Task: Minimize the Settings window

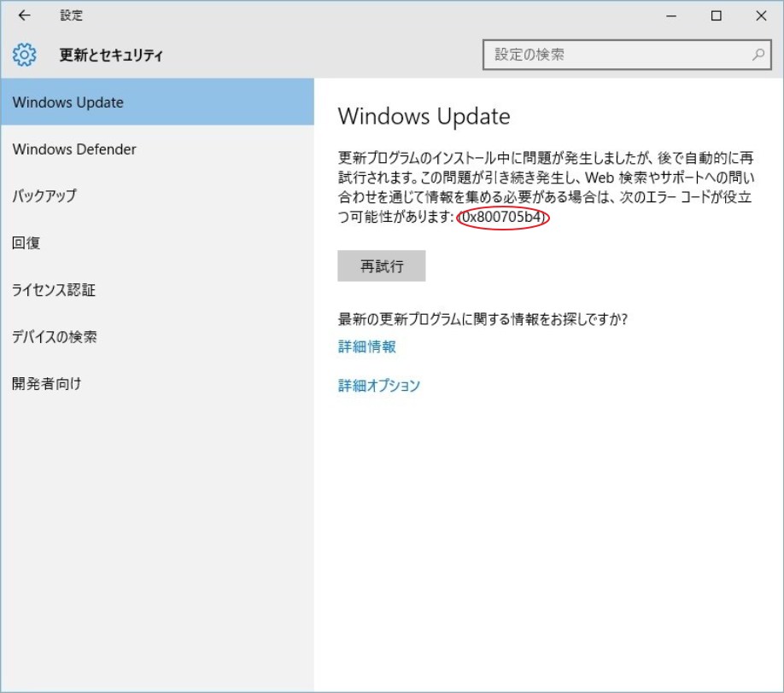Action: click(x=673, y=15)
